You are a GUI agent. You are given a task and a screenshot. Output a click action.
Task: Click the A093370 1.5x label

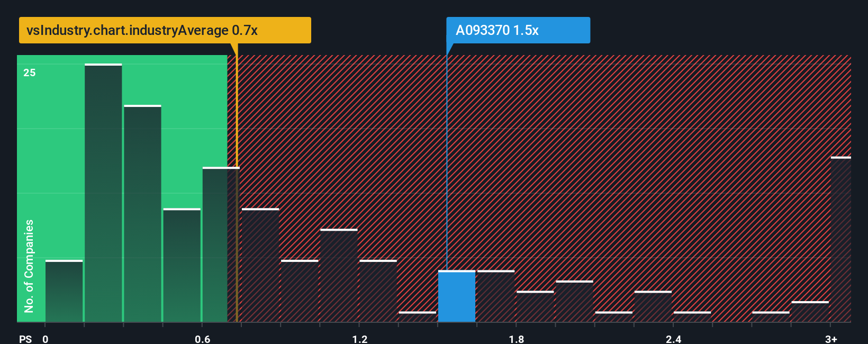pyautogui.click(x=518, y=30)
